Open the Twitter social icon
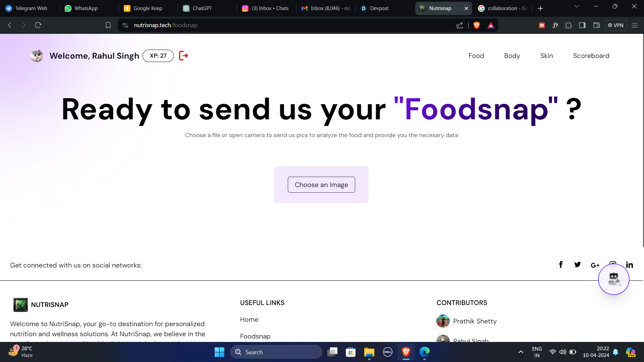This screenshot has width=644, height=362. click(577, 265)
